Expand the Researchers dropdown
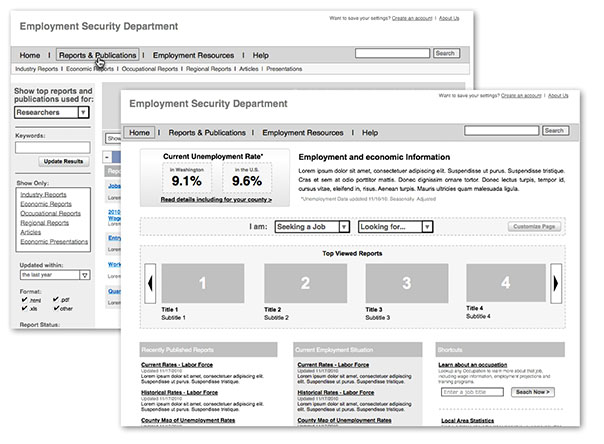This screenshot has width=604, height=444. (83, 113)
